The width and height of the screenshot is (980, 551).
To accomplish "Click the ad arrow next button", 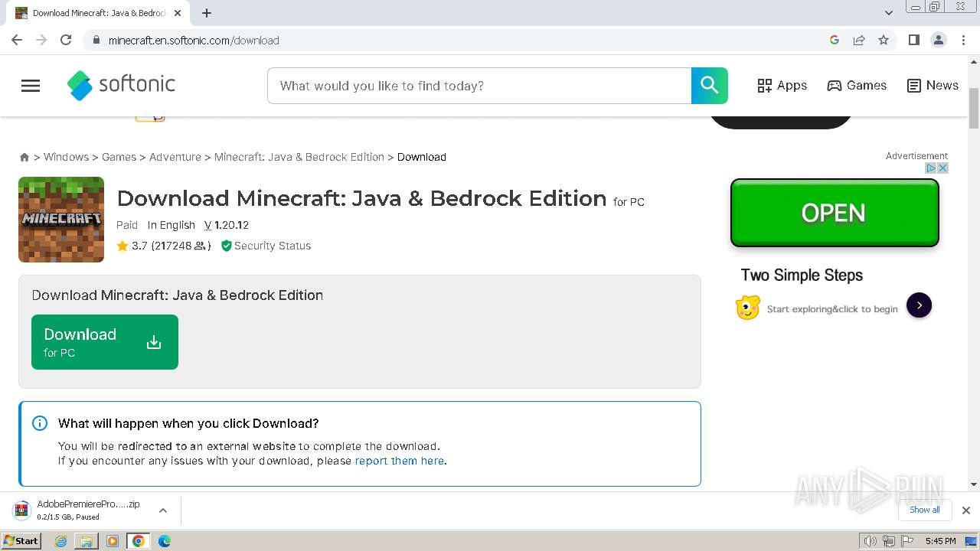I will pos(920,305).
